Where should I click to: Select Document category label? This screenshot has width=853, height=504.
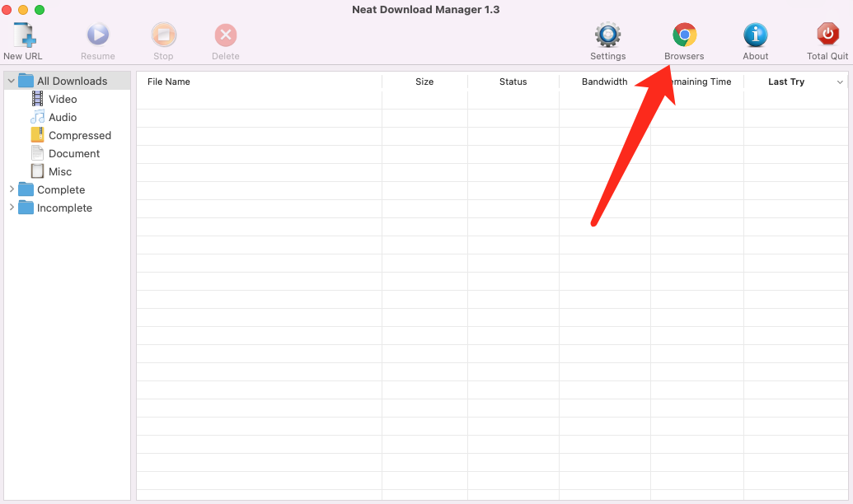coord(74,153)
